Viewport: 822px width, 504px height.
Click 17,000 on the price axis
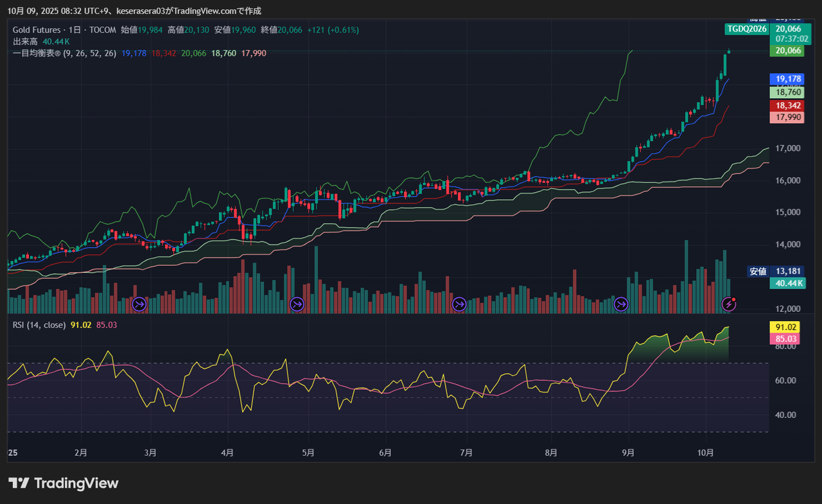[787, 148]
